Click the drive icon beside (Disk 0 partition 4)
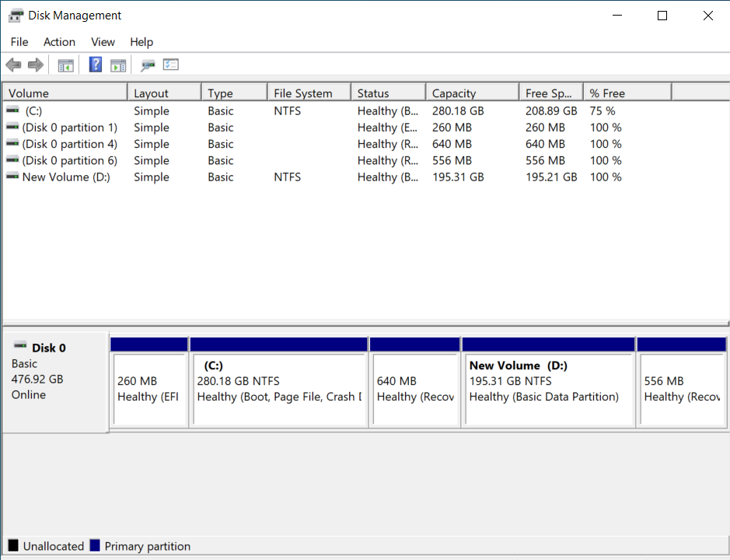This screenshot has height=560, width=730. click(11, 144)
